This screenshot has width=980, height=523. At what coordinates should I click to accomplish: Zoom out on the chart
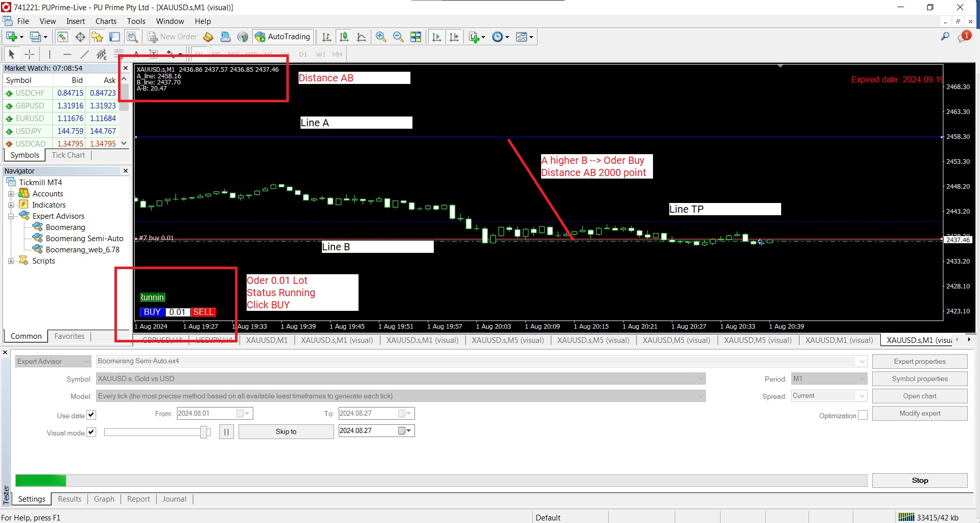tap(398, 37)
